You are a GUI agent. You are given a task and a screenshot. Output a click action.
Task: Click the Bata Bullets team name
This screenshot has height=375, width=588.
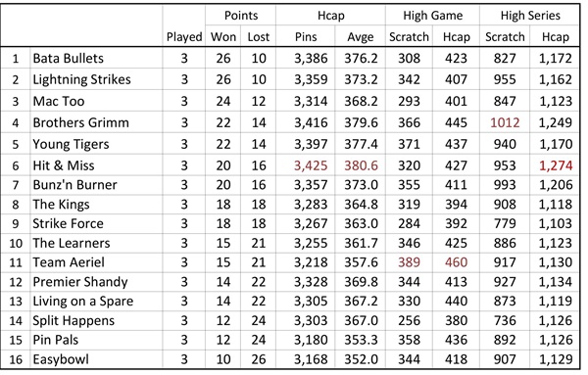click(69, 58)
